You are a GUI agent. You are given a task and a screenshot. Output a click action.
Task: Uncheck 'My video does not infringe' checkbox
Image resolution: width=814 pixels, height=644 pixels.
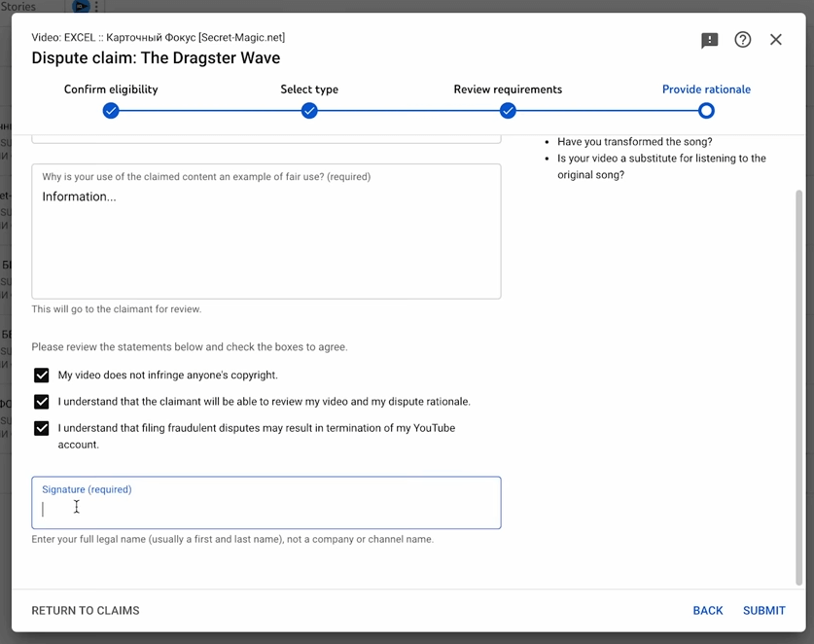click(42, 375)
